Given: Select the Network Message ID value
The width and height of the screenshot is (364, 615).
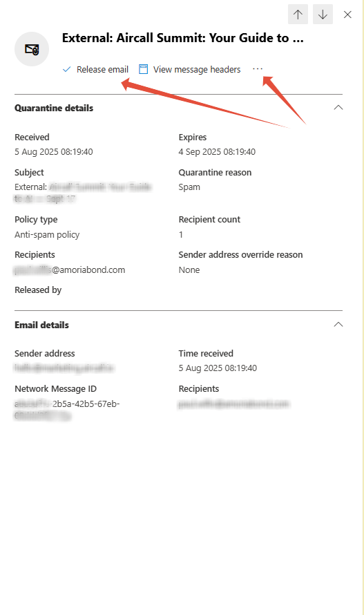Looking at the screenshot, I should (x=67, y=410).
